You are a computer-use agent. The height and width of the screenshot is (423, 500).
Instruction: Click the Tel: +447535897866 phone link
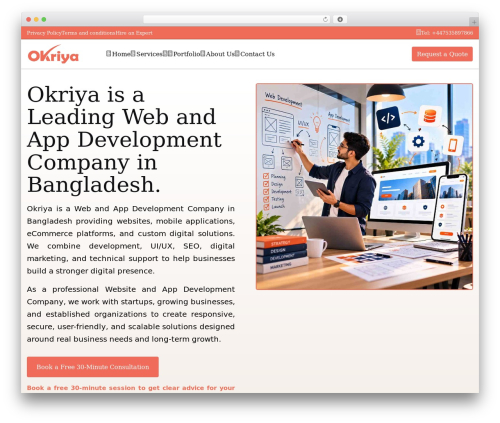[447, 33]
